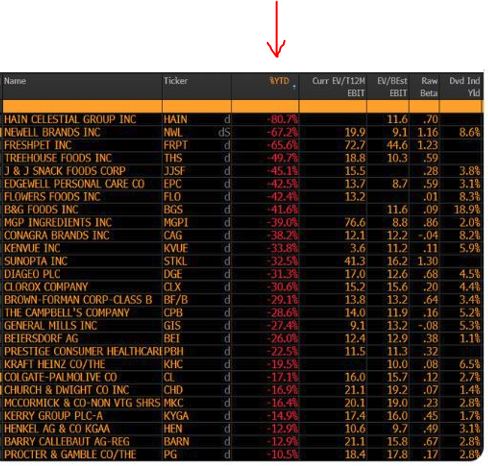Viewport: 488px width, 466px height.
Task: Sort by the %YTD column header
Action: [279, 81]
